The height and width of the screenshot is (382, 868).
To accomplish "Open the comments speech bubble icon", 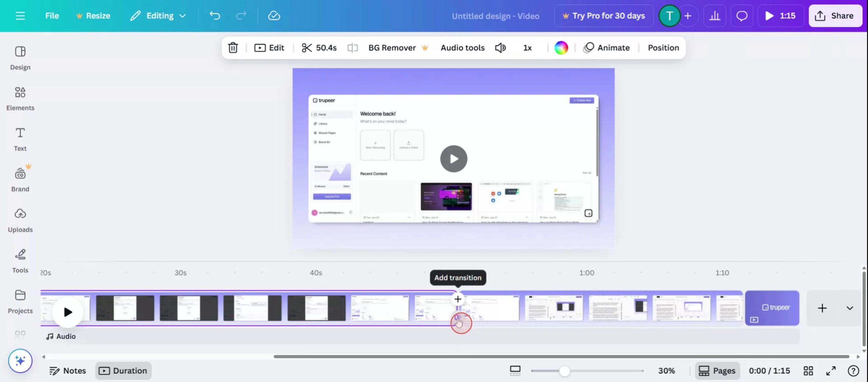I will [x=742, y=16].
